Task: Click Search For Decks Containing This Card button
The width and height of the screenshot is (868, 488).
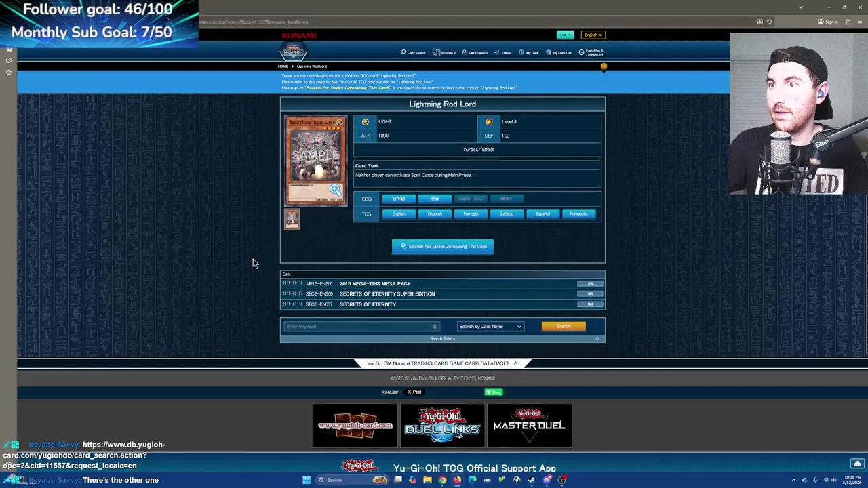Action: tap(443, 247)
